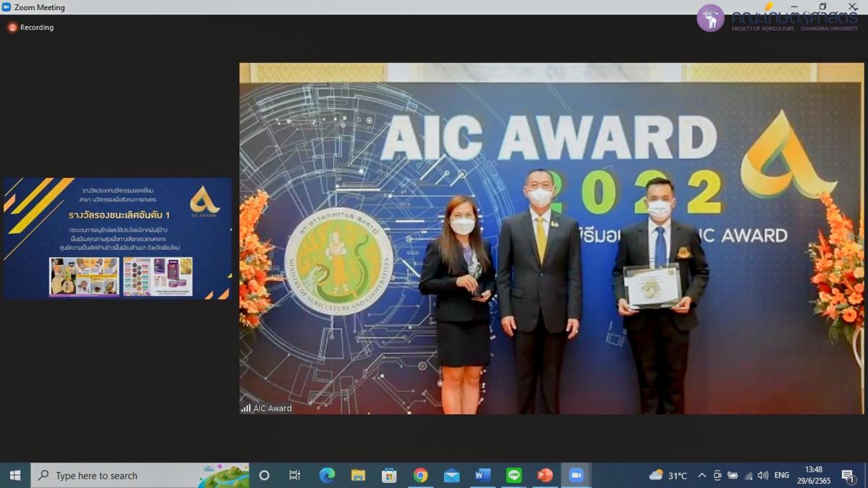Launch Microsoft Edge from the taskbar

(327, 476)
